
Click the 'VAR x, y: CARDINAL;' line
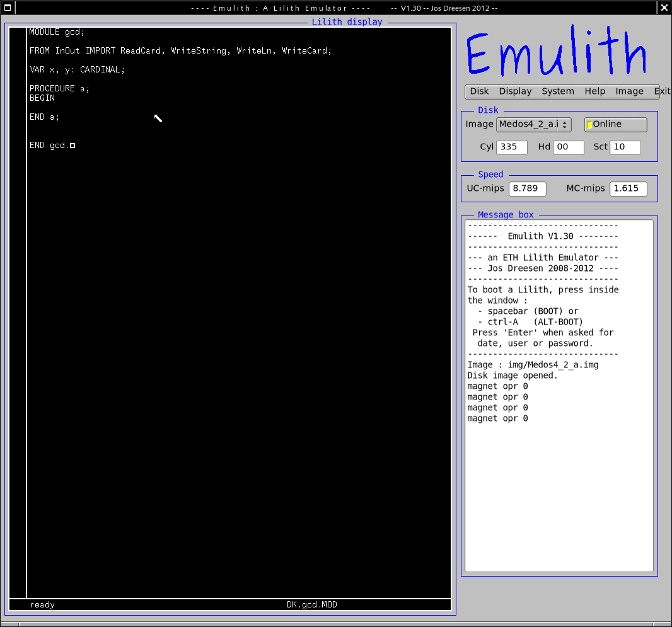[x=77, y=69]
